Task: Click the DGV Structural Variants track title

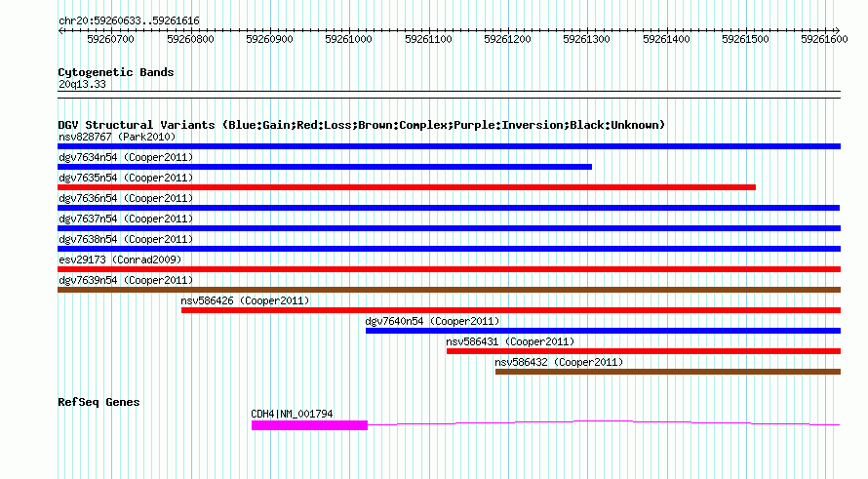Action: tap(362, 125)
